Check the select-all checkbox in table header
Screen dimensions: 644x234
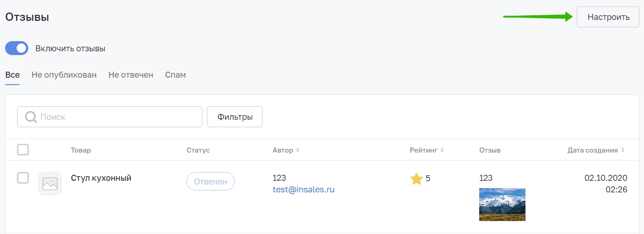point(23,150)
